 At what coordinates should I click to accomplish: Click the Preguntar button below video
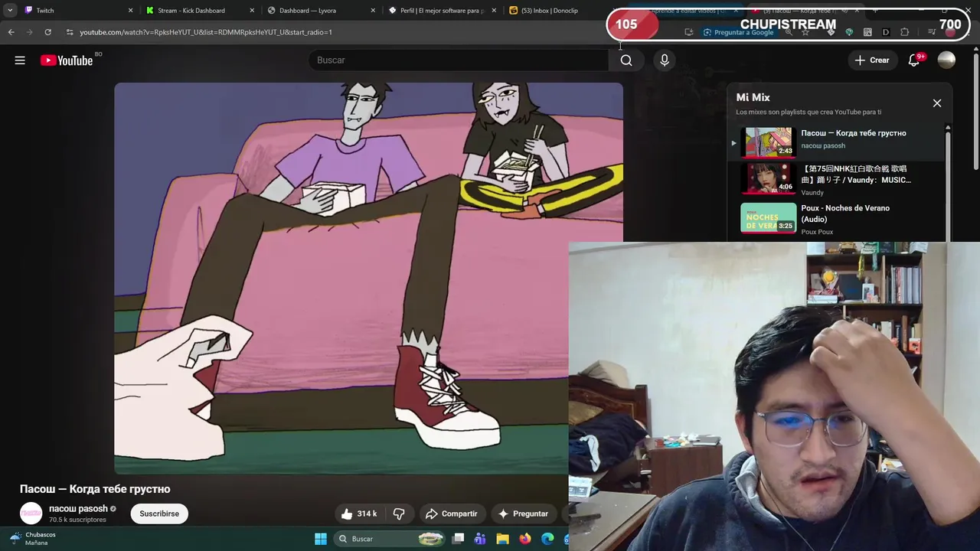(x=523, y=514)
